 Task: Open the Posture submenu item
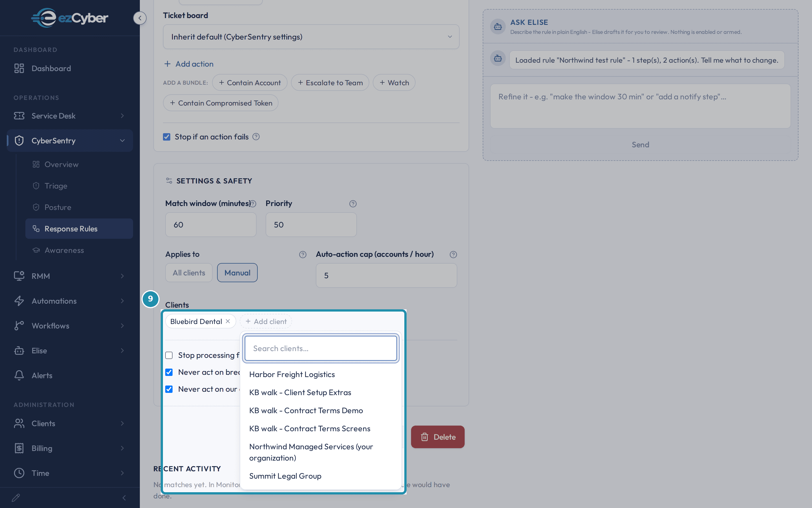pos(79,207)
